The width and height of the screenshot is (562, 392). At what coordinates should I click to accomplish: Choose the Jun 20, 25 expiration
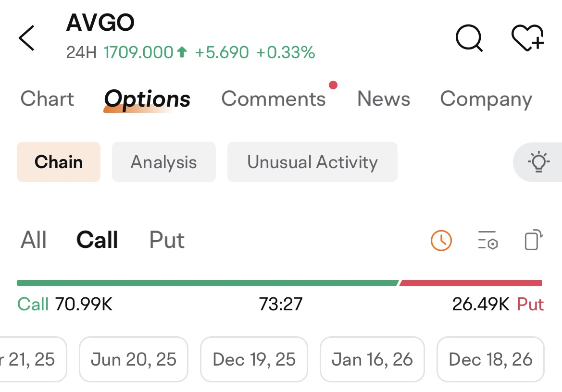tap(134, 359)
